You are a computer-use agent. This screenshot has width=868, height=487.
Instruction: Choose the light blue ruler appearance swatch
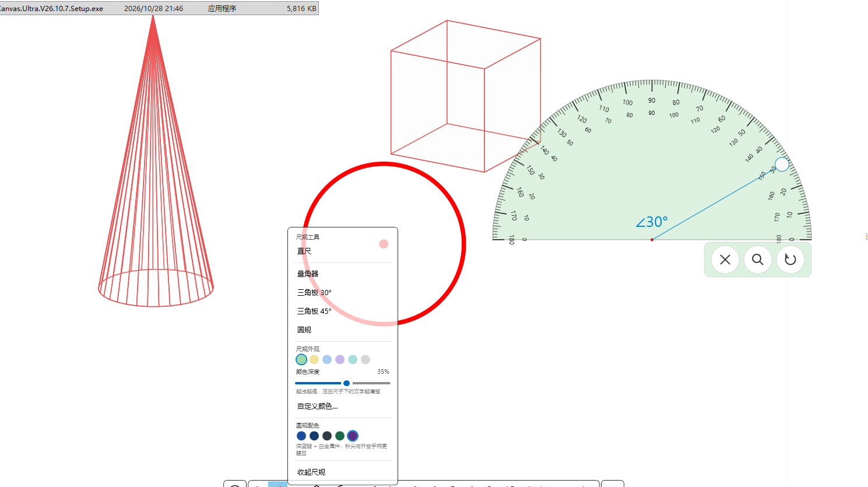[327, 359]
